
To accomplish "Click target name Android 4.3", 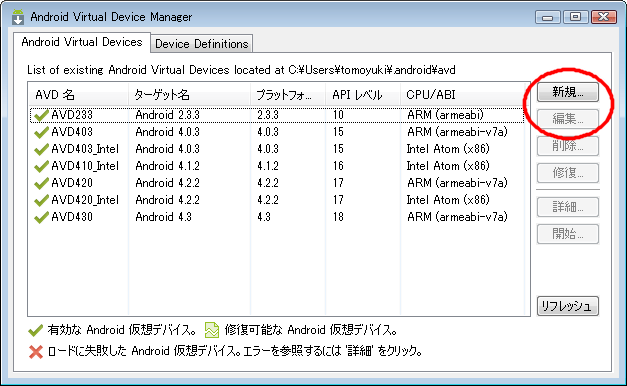I will coord(164,217).
